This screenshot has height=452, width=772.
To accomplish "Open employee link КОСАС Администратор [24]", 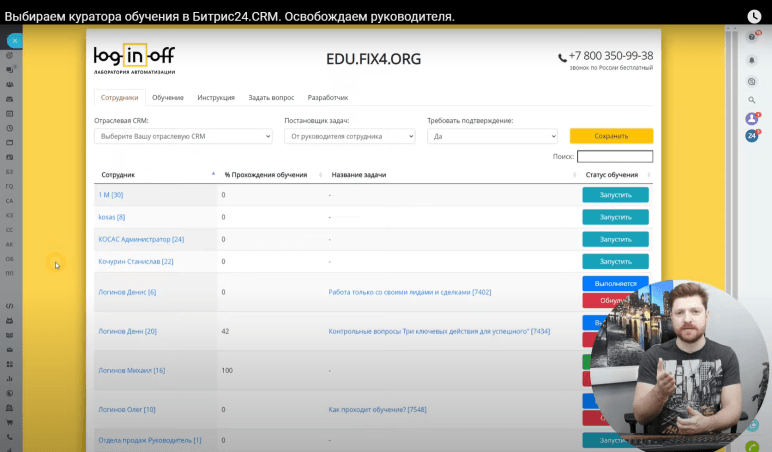I will pyautogui.click(x=141, y=239).
